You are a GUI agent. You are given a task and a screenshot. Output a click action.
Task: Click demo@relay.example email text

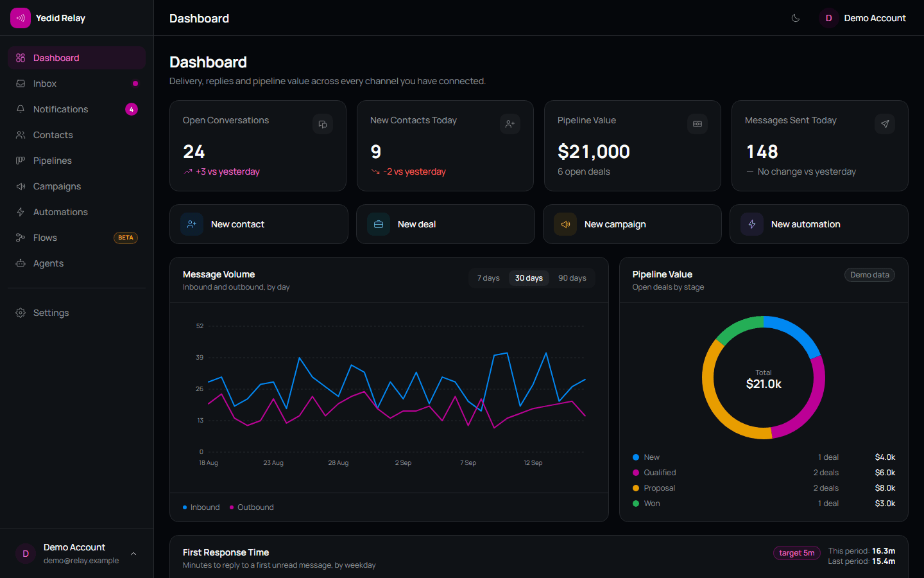pos(81,561)
